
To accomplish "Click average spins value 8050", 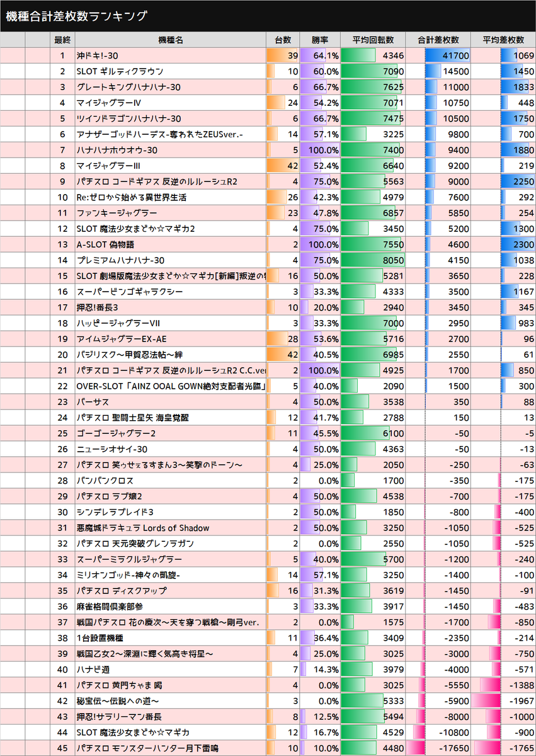I will [394, 260].
